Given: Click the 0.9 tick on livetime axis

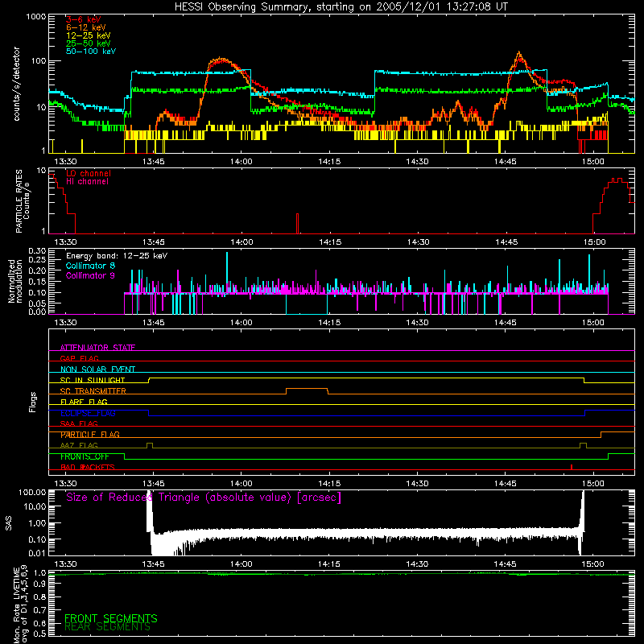Looking at the screenshot, I should pyautogui.click(x=39, y=583).
